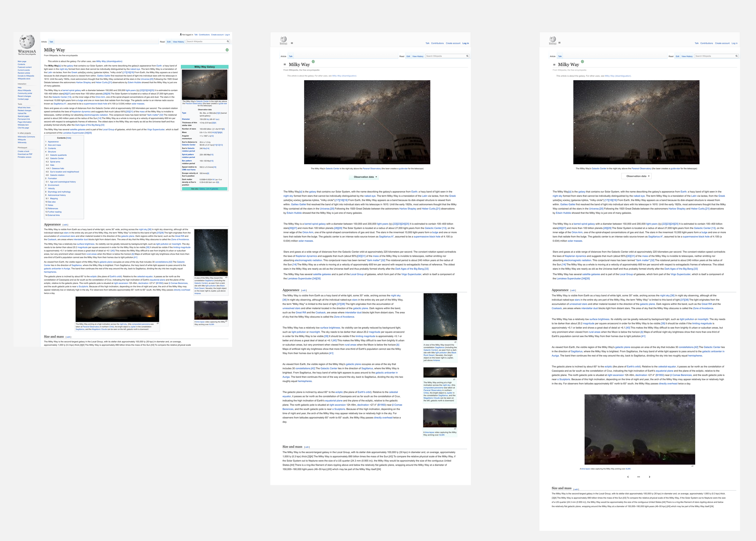Toggle the contents icon left of the middle Milky Way title
Image resolution: width=756 pixels, height=541 pixels.
pos(285,65)
